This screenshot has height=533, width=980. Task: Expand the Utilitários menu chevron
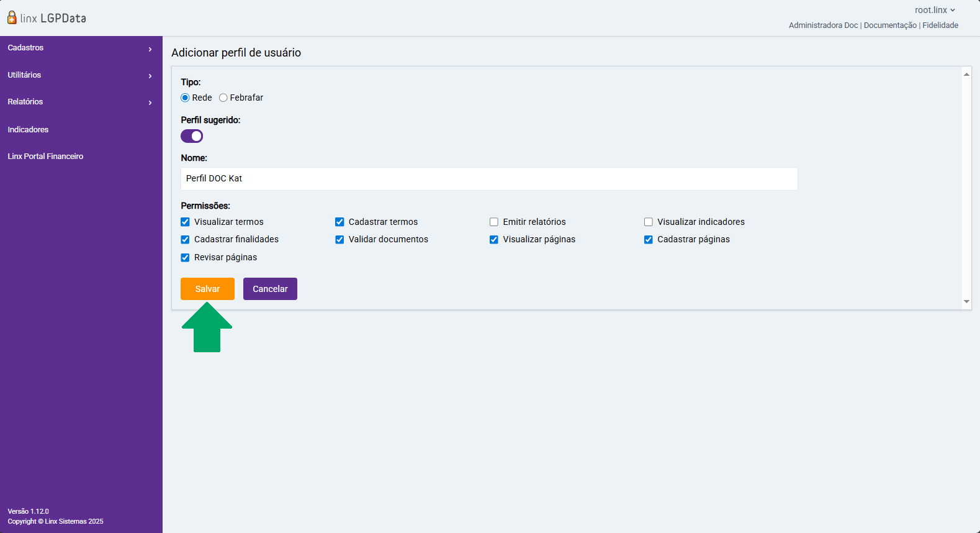coord(150,76)
